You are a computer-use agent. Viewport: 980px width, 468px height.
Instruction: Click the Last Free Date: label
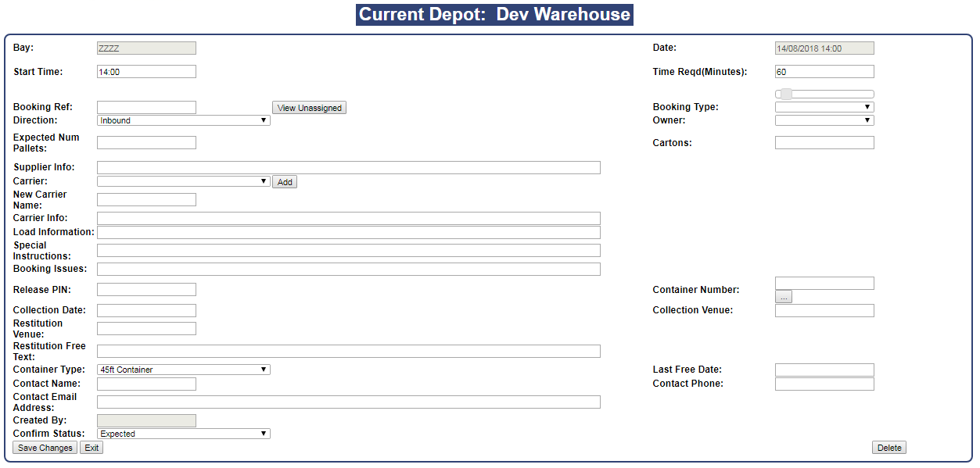687,370
